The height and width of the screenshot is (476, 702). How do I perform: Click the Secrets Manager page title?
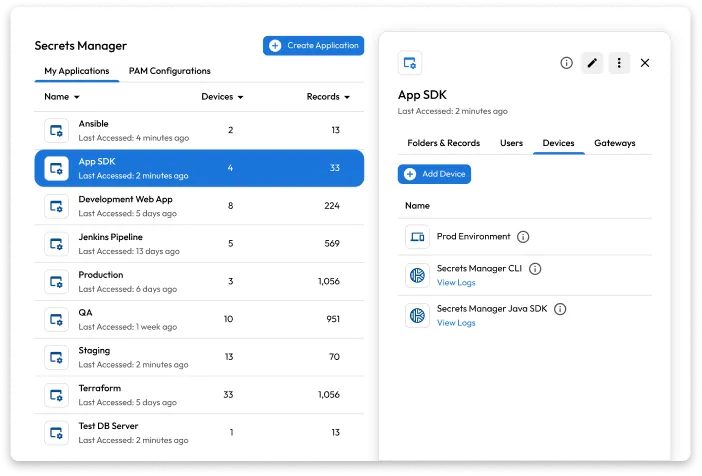coord(81,46)
